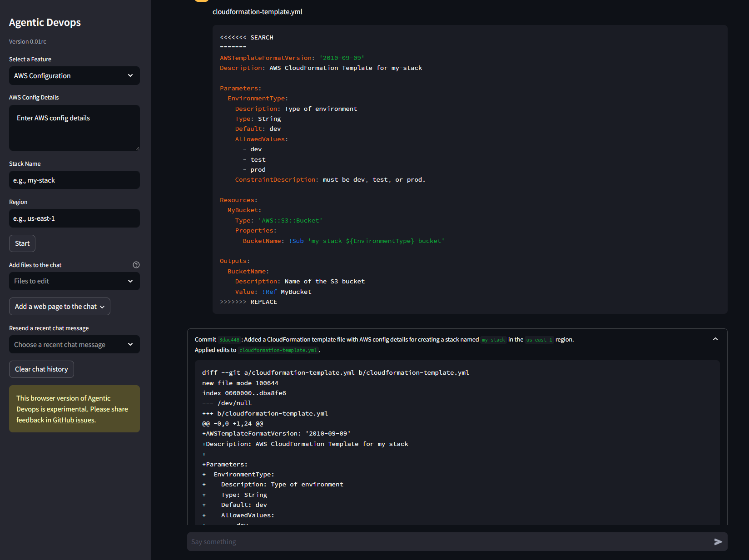Image resolution: width=749 pixels, height=560 pixels.
Task: Open the Choose a recent chat message dropdown
Action: point(74,344)
